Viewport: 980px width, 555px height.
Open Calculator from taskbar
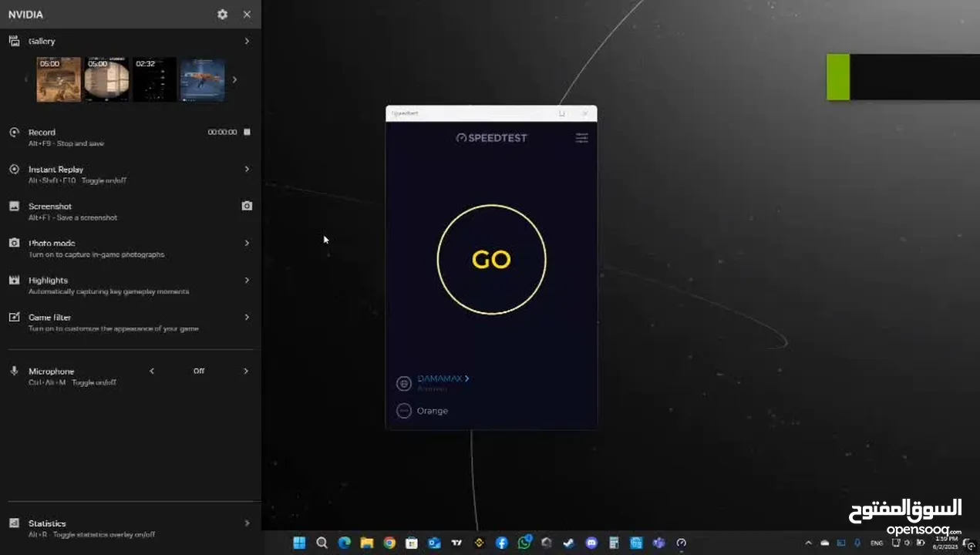point(614,543)
